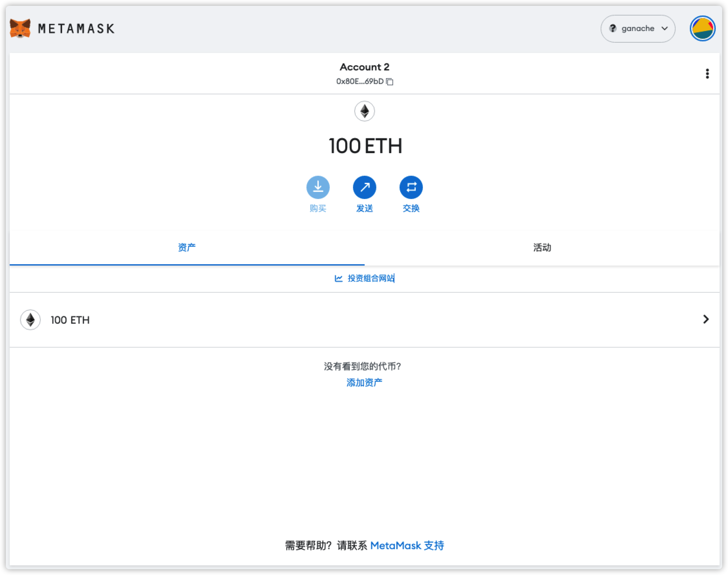This screenshot has height=575, width=728.
Task: Click the MetaMask fox logo
Action: (x=20, y=28)
